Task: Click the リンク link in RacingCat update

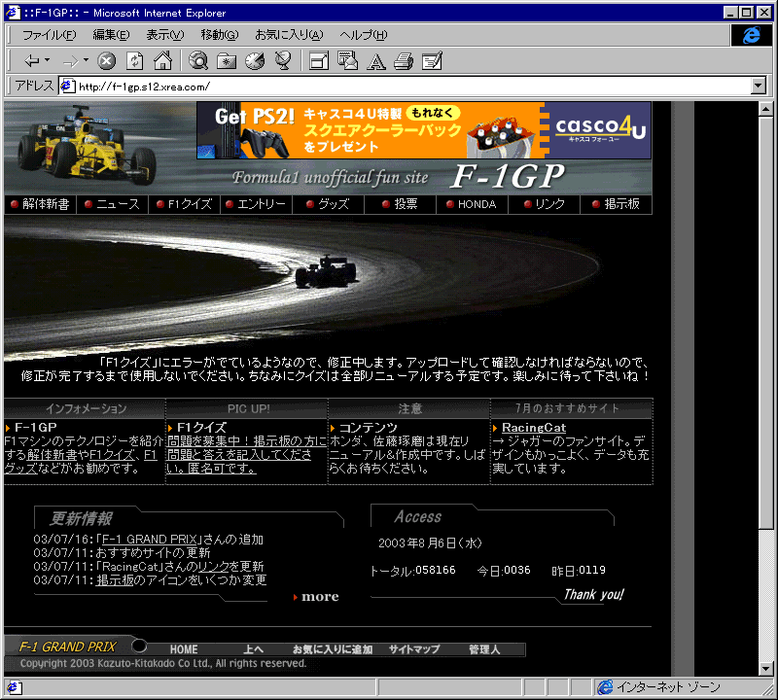Action: pos(214,567)
